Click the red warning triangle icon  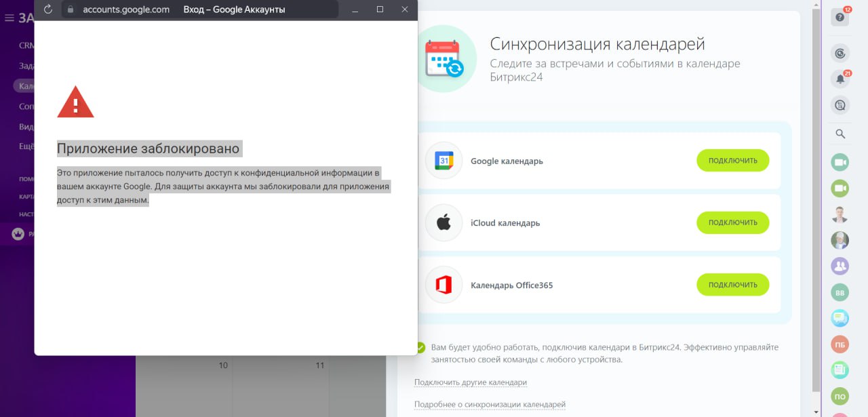pos(75,102)
